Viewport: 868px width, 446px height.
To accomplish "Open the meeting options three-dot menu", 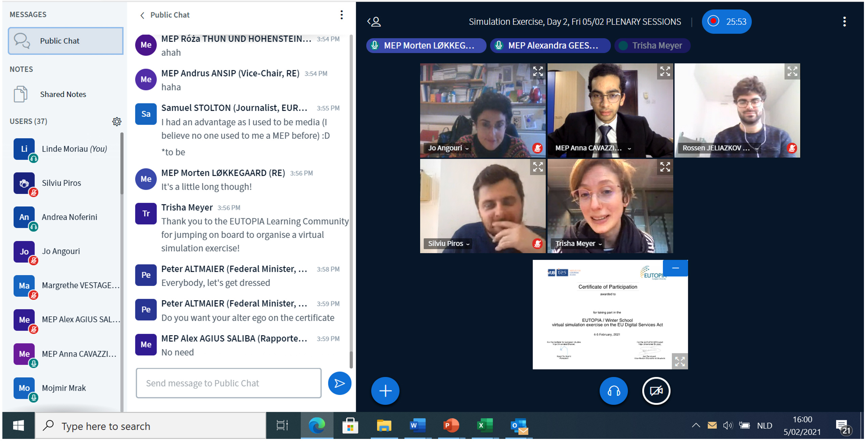I will coord(844,22).
